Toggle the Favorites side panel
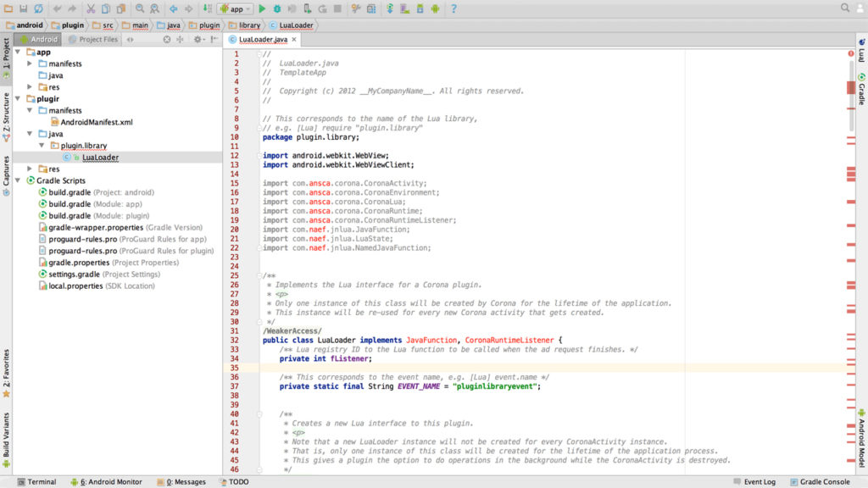This screenshot has width=868, height=488. (x=6, y=371)
